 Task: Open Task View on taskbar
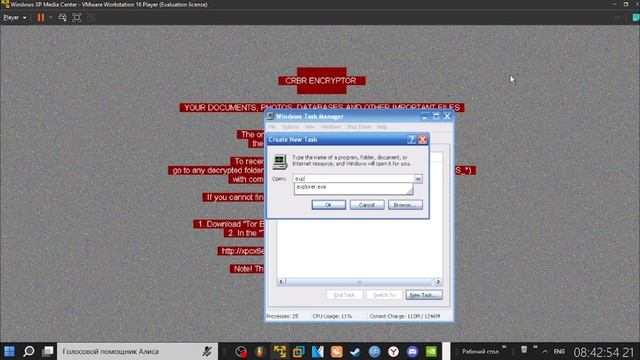point(48,351)
